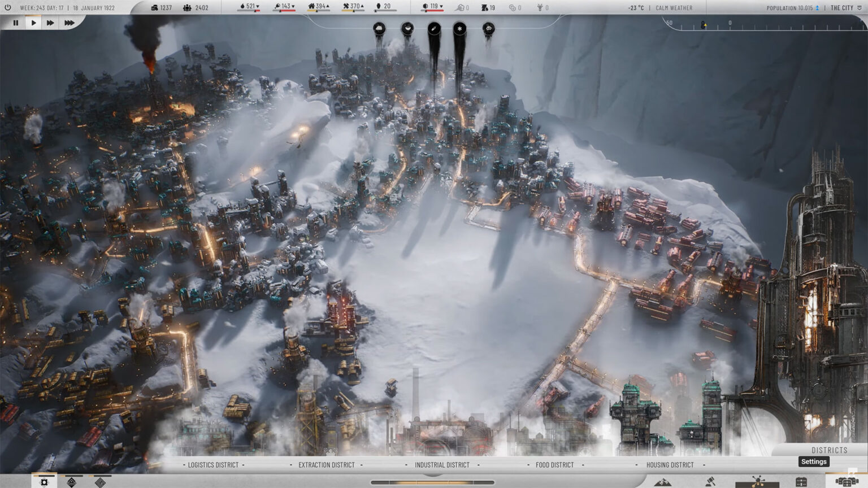
Task: Select the Extraction District tab
Action: [x=326, y=465]
